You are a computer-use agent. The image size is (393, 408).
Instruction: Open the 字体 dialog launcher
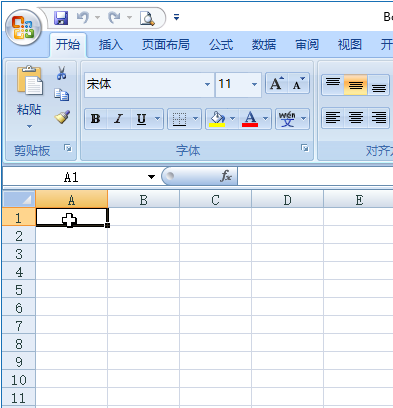click(305, 148)
